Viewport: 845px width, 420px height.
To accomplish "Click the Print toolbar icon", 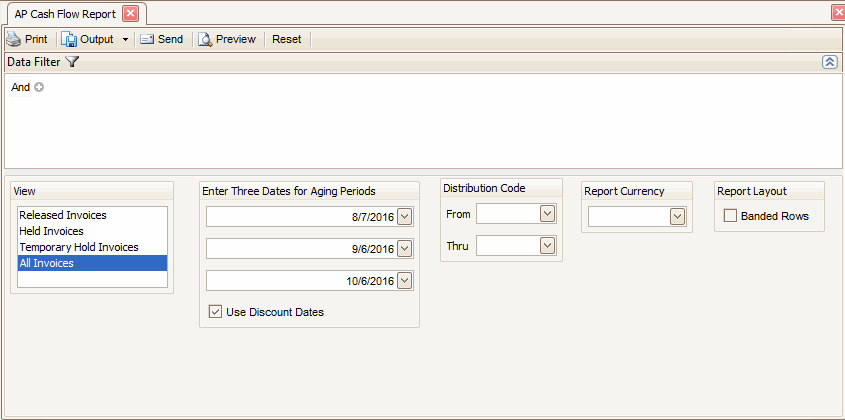I will click(x=13, y=40).
